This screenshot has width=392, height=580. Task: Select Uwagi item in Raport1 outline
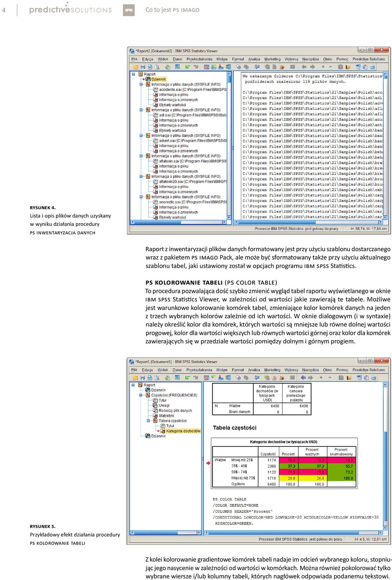[x=164, y=406]
